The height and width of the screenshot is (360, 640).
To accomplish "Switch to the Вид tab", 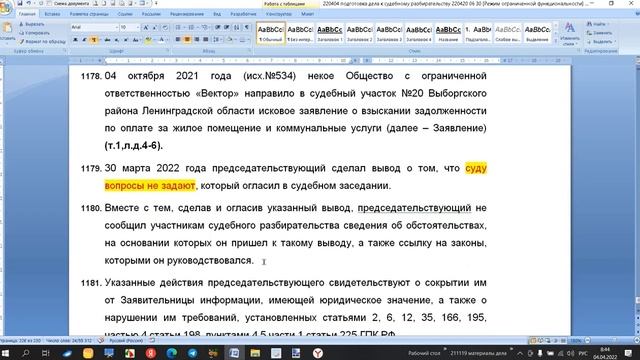I will (217, 14).
